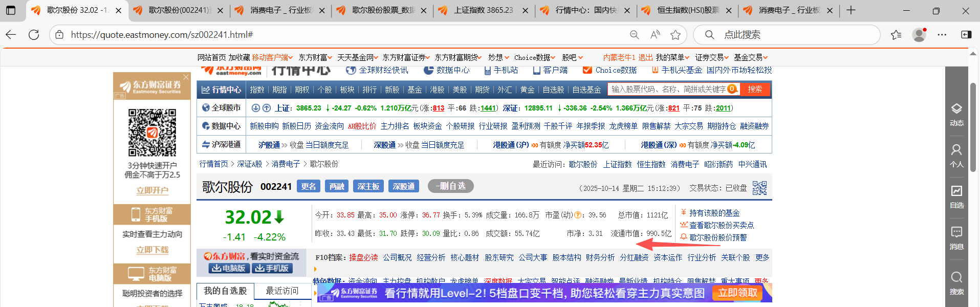Reload the current page
The width and height of the screenshot is (980, 307).
34,35
